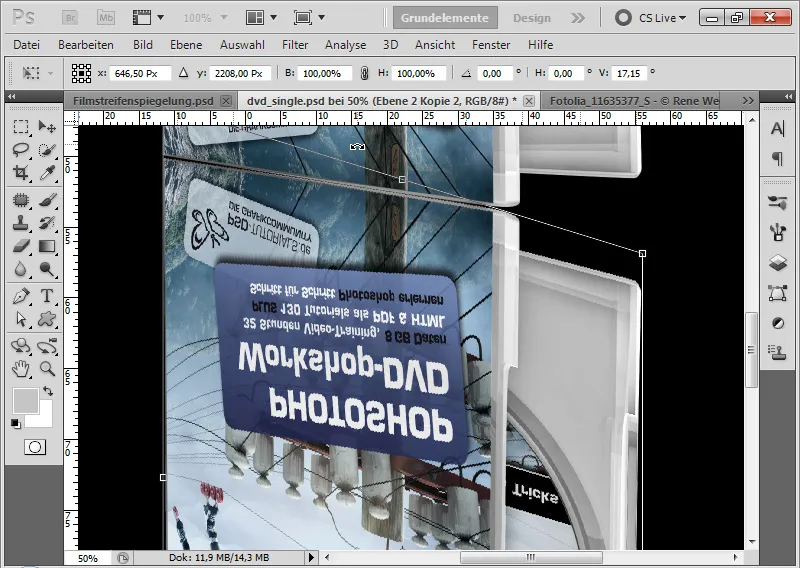Select the 3D Rotate tool
Screen dimensions: 800x568
click(20, 346)
